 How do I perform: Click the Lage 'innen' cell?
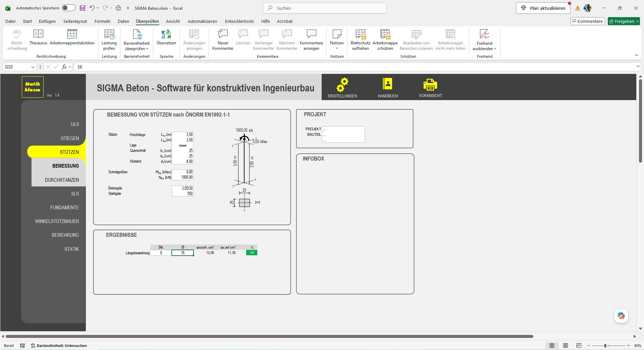tap(182, 145)
